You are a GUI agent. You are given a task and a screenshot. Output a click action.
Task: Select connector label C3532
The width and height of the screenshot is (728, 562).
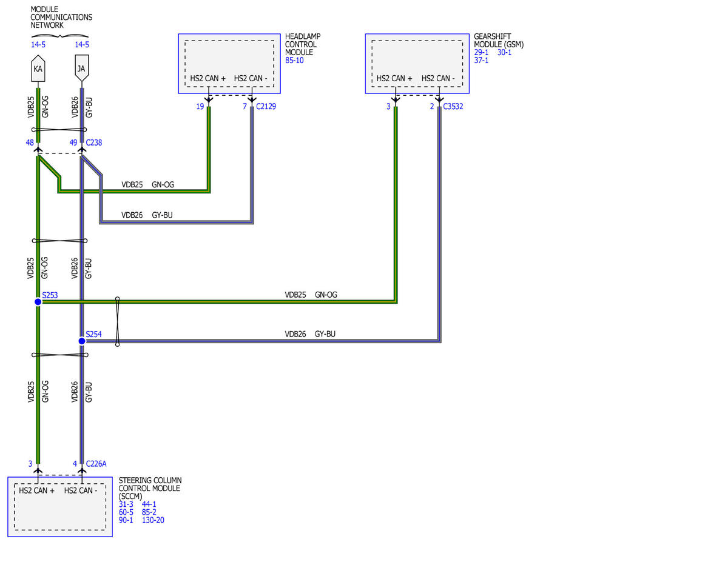tap(454, 107)
